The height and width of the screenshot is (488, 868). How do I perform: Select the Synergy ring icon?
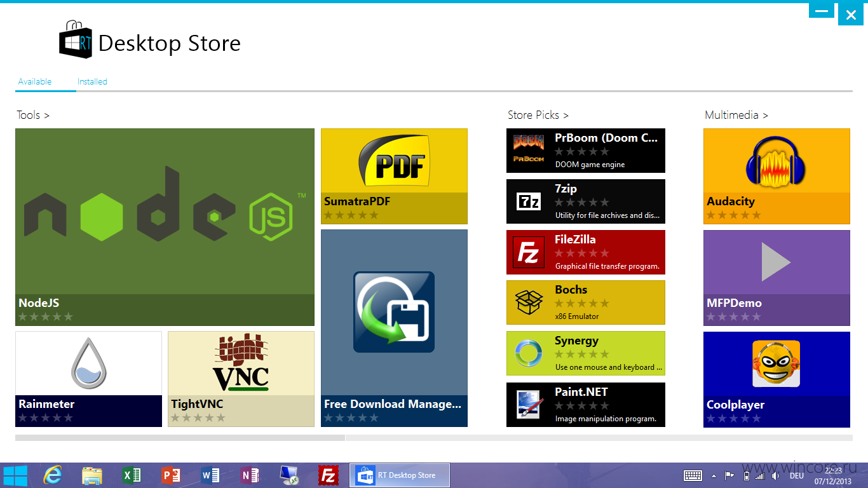[529, 353]
